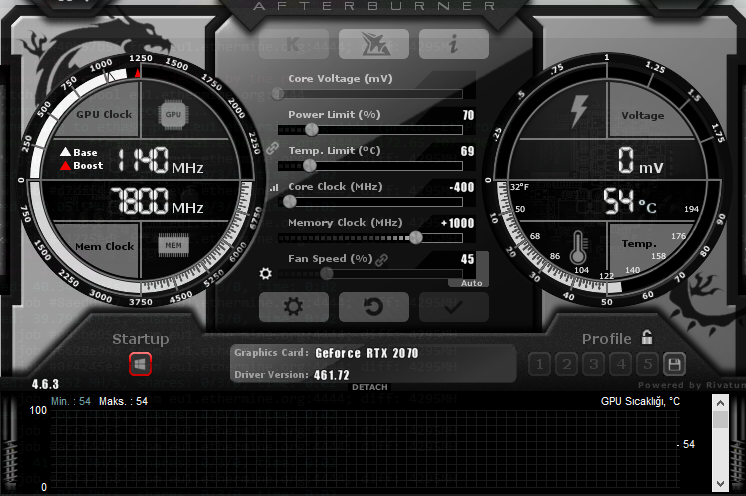746x496 pixels.
Task: Reset settings with circular arrow button
Action: (374, 307)
